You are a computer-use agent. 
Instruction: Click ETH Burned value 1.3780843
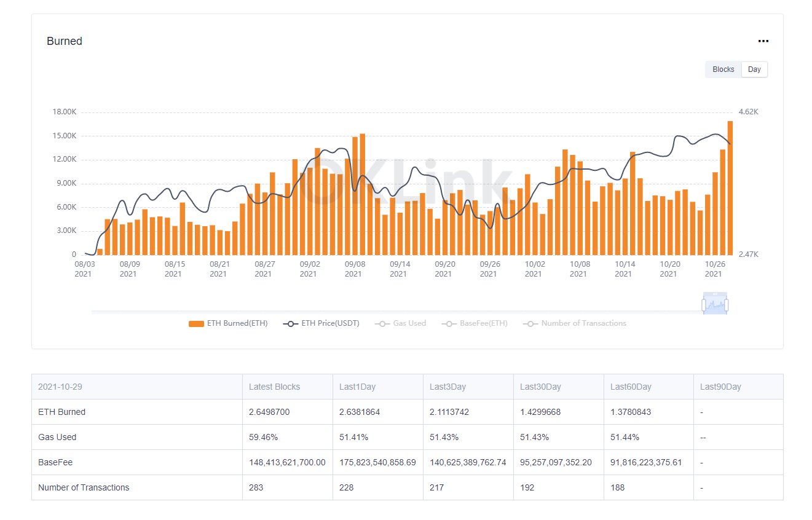click(631, 412)
